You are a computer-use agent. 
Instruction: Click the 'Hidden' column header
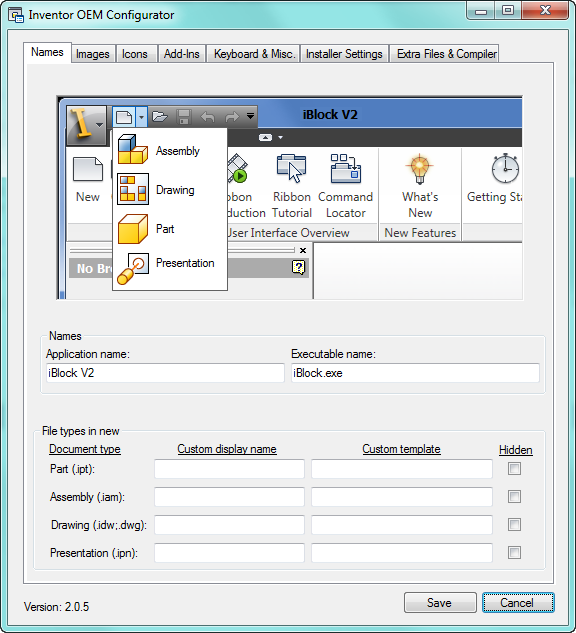[515, 450]
